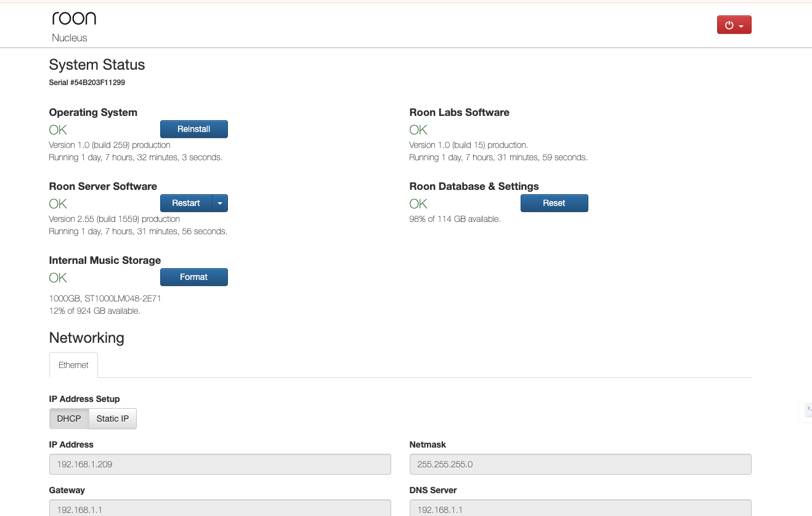The width and height of the screenshot is (812, 516).
Task: Select DHCP for IP address setup
Action: point(69,419)
